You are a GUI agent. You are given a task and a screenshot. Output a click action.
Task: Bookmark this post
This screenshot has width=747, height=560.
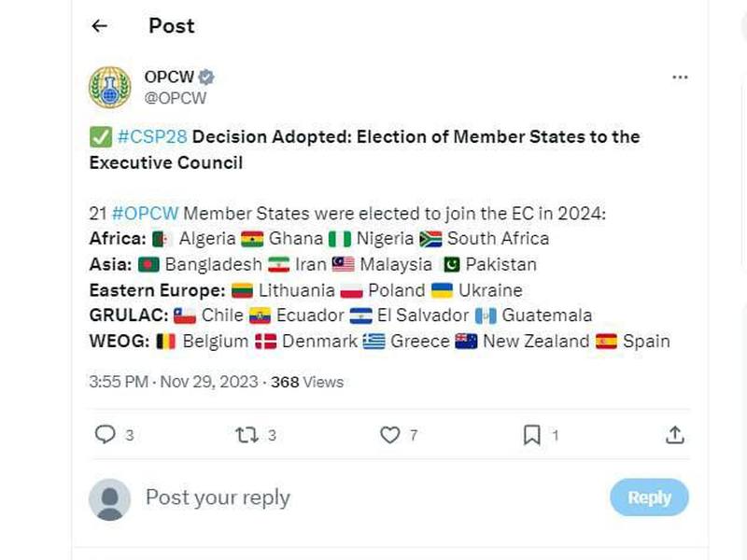(531, 435)
